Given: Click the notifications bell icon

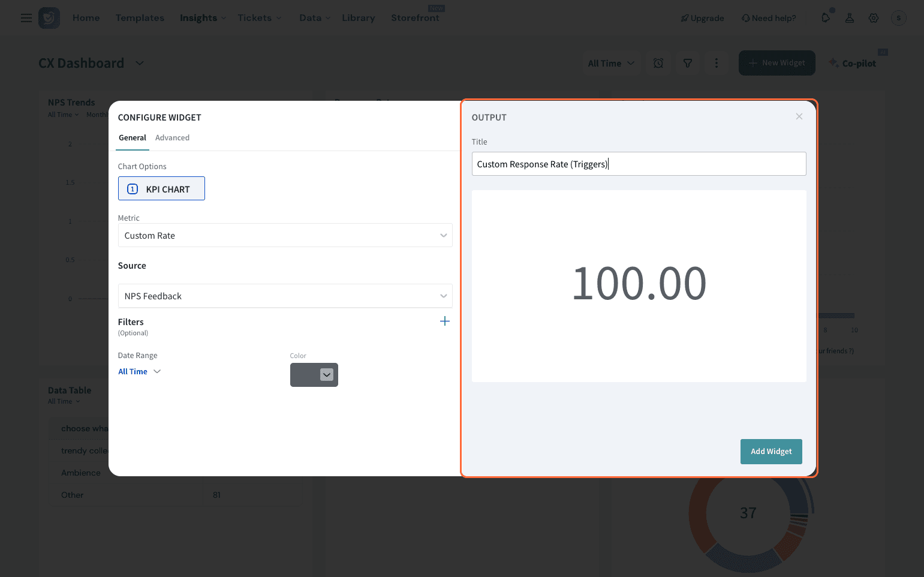Looking at the screenshot, I should point(826,18).
